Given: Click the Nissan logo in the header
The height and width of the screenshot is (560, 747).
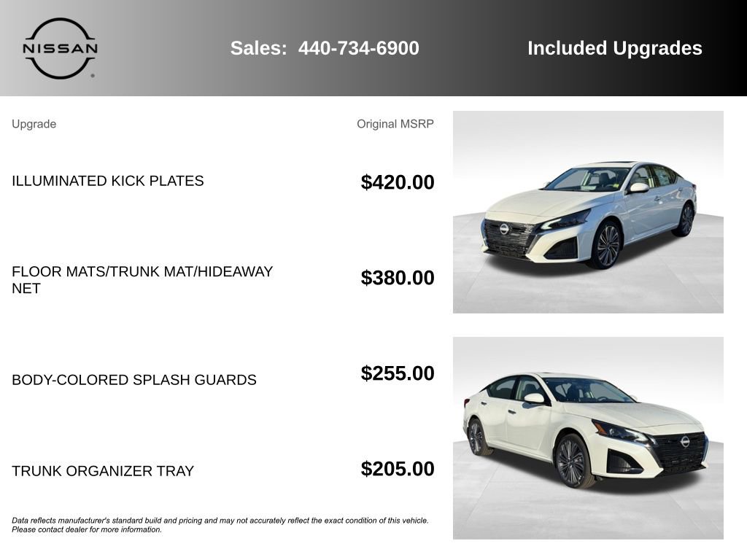Looking at the screenshot, I should coord(60,48).
